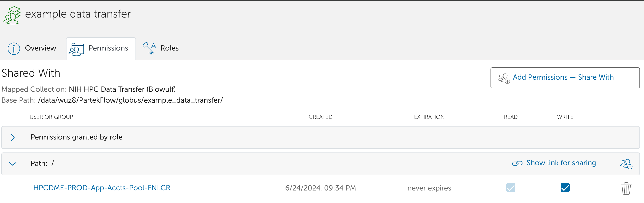Image resolution: width=644 pixels, height=203 pixels.
Task: Click the collection group icon beside the title
Action: click(12, 15)
